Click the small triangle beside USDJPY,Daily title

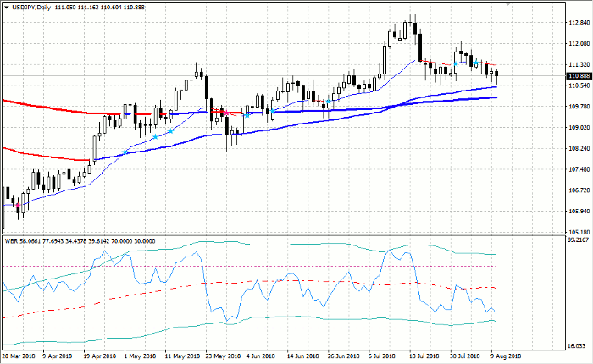5,6
